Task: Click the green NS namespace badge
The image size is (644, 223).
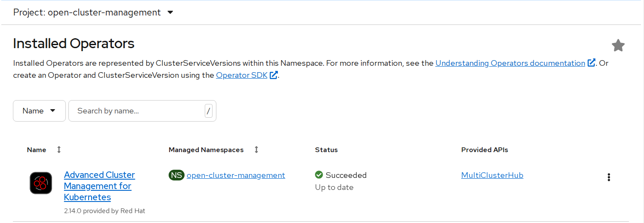Action: [176, 175]
